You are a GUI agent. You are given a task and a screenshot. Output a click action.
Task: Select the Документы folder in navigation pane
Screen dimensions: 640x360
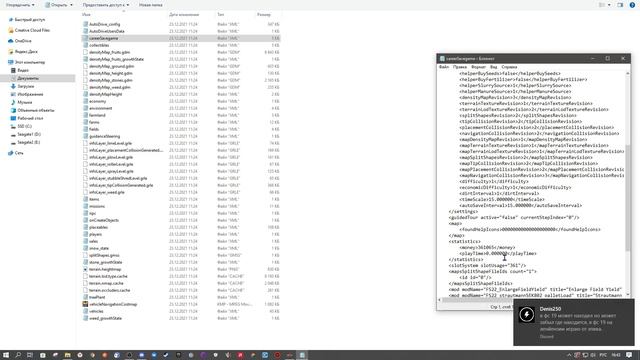(x=28, y=78)
